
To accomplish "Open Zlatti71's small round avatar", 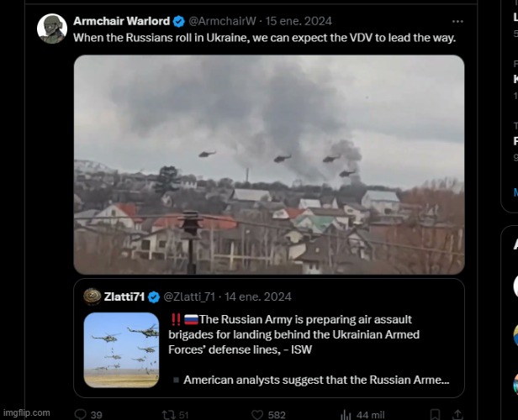I will [92, 297].
